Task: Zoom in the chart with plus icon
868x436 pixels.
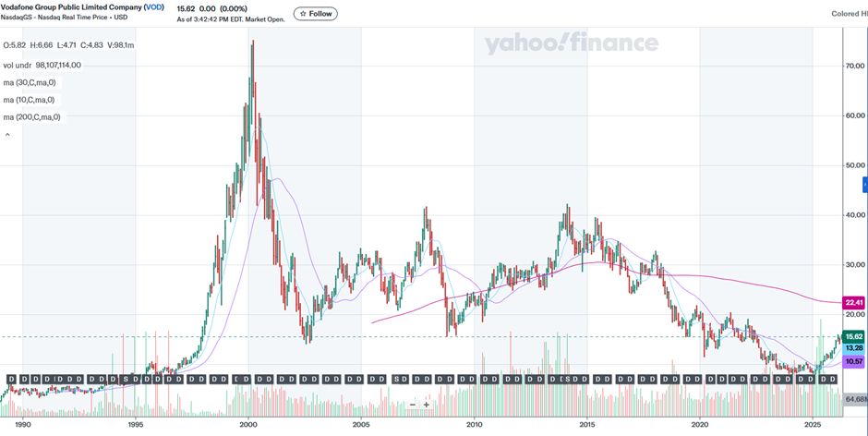Action: [427, 405]
